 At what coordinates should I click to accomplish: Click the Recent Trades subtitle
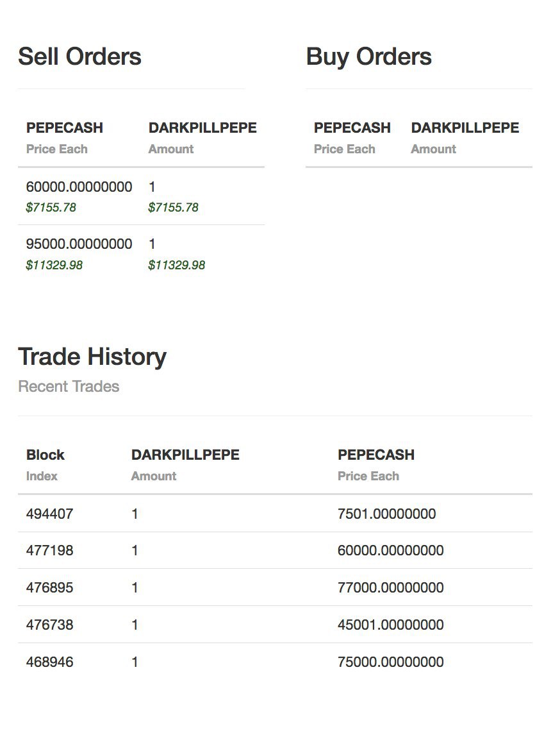(69, 387)
